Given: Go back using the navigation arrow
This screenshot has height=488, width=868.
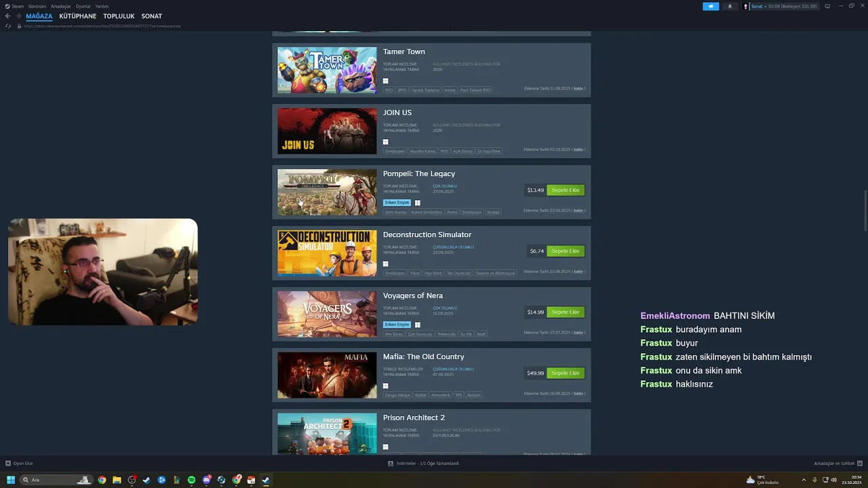Looking at the screenshot, I should click(7, 16).
